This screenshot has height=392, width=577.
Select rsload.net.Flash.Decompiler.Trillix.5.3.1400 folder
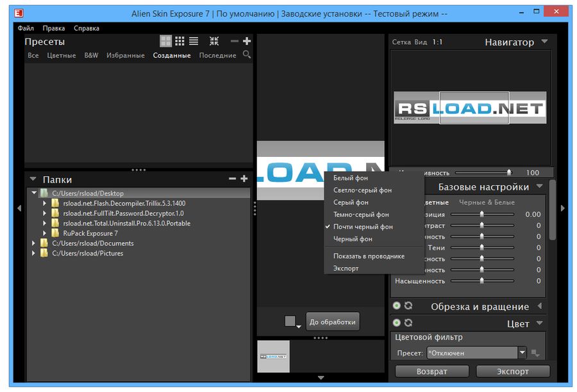click(x=124, y=203)
